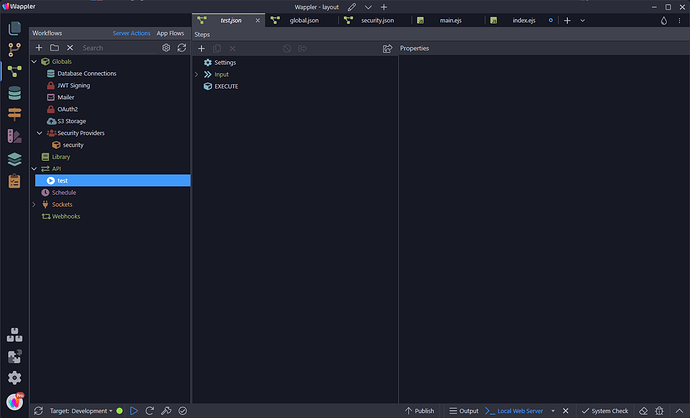The height and width of the screenshot is (418, 690).
Task: Select the JWT Signing item
Action: point(73,85)
